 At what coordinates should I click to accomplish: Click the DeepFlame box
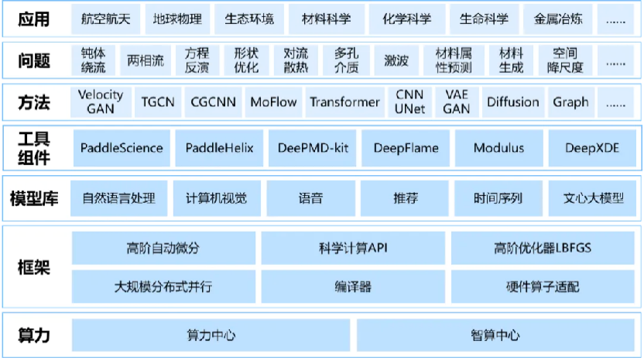pos(406,148)
